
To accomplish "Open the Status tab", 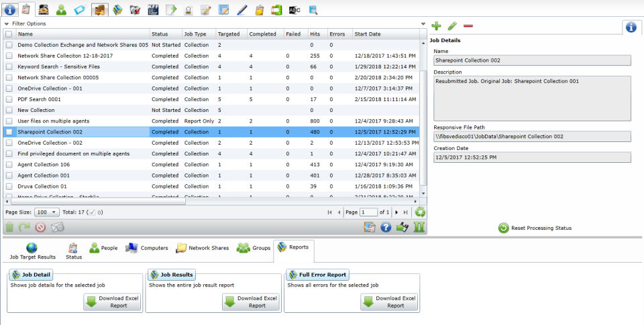I will [74, 251].
